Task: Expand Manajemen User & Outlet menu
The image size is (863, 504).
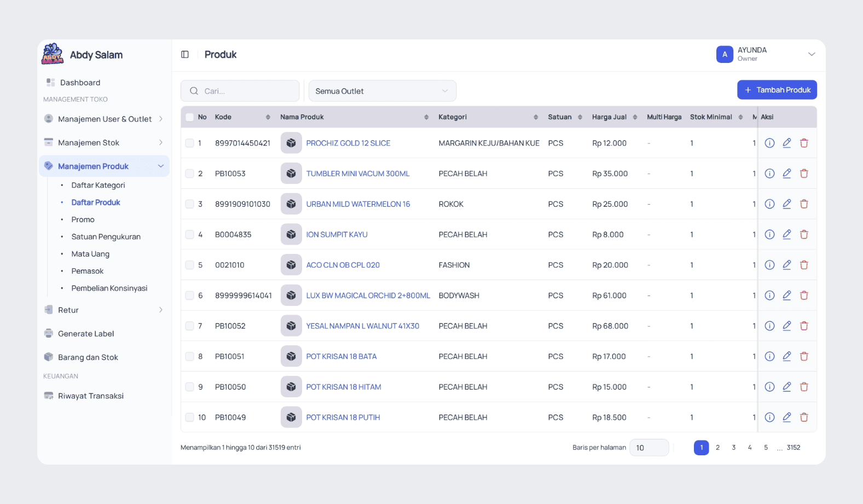Action: click(104, 119)
